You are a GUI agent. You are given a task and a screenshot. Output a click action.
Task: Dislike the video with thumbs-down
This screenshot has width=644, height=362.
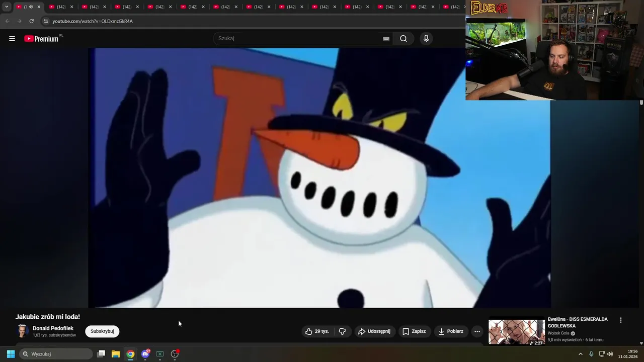(342, 331)
